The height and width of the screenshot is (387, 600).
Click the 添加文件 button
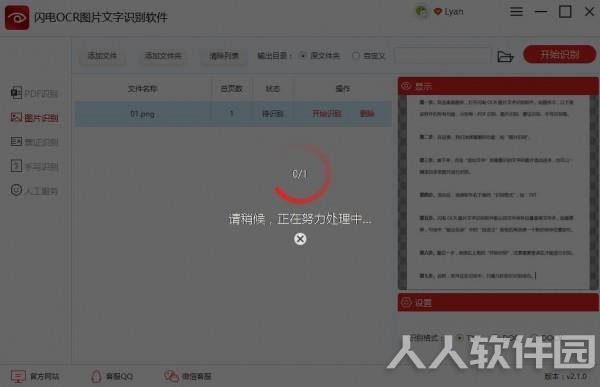(x=102, y=56)
